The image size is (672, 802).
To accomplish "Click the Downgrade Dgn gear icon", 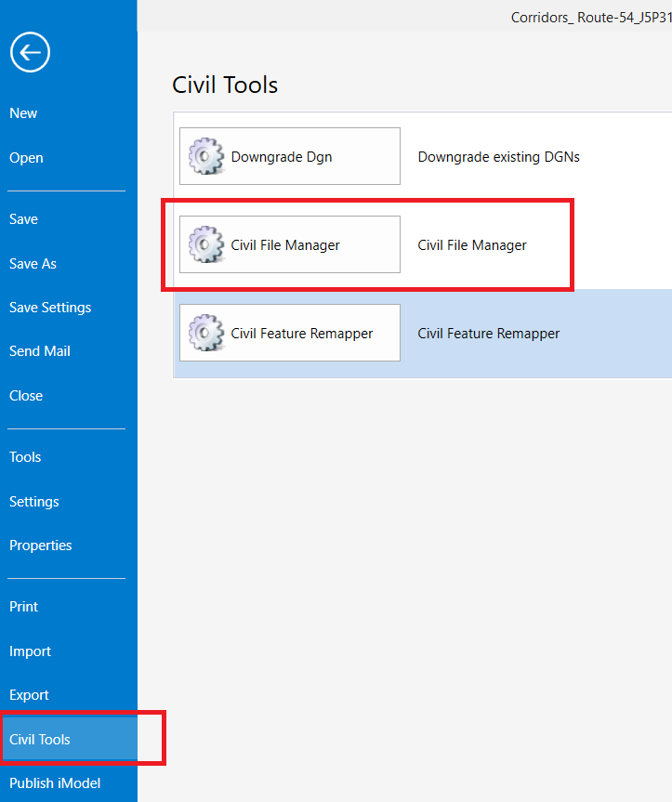I will [206, 156].
